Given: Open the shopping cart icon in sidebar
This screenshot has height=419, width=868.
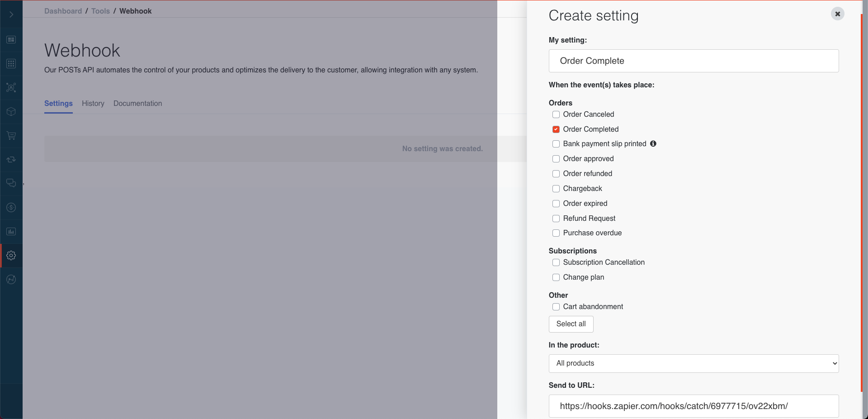Looking at the screenshot, I should pyautogui.click(x=11, y=135).
